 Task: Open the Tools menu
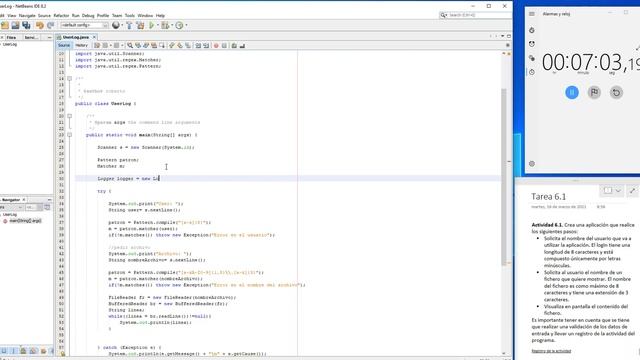point(130,16)
